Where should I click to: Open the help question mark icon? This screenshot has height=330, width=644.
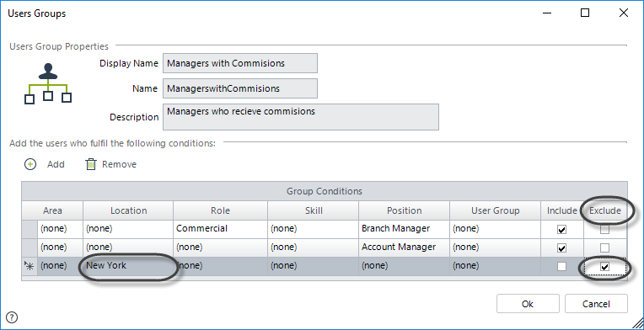tap(12, 317)
